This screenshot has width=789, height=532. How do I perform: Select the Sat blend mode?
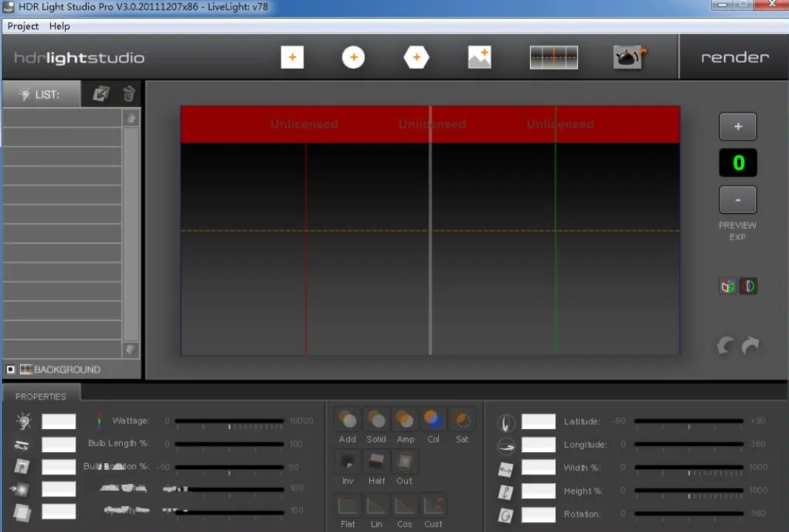(x=462, y=420)
